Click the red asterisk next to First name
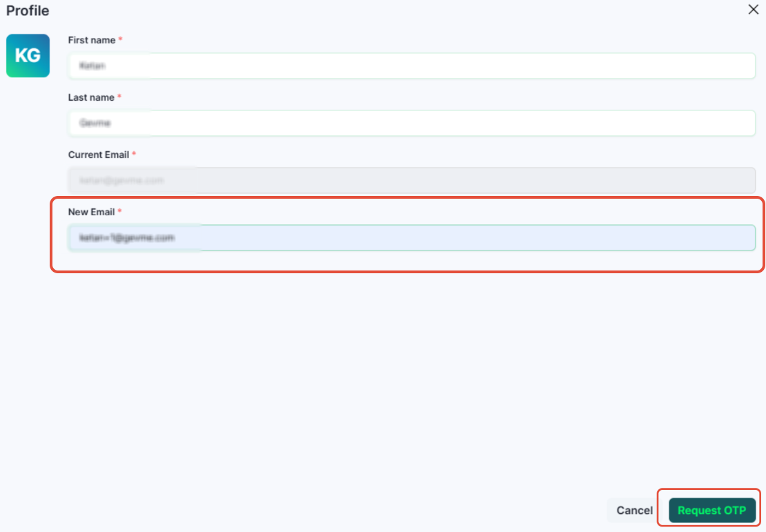766x532 pixels. (x=121, y=40)
